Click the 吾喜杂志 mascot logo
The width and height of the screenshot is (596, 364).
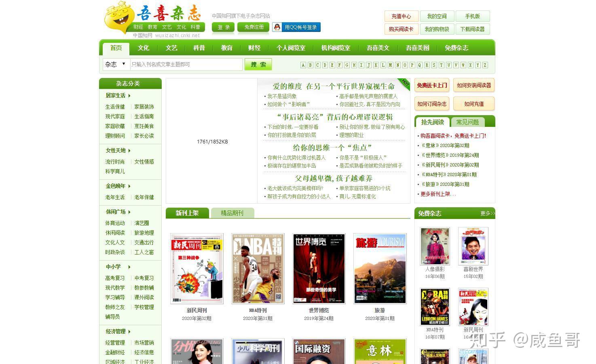(119, 18)
